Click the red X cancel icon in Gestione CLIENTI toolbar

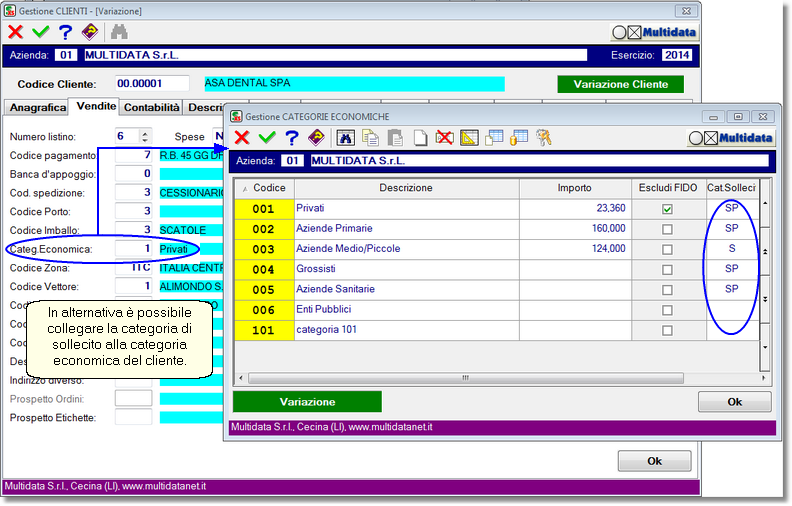16,32
